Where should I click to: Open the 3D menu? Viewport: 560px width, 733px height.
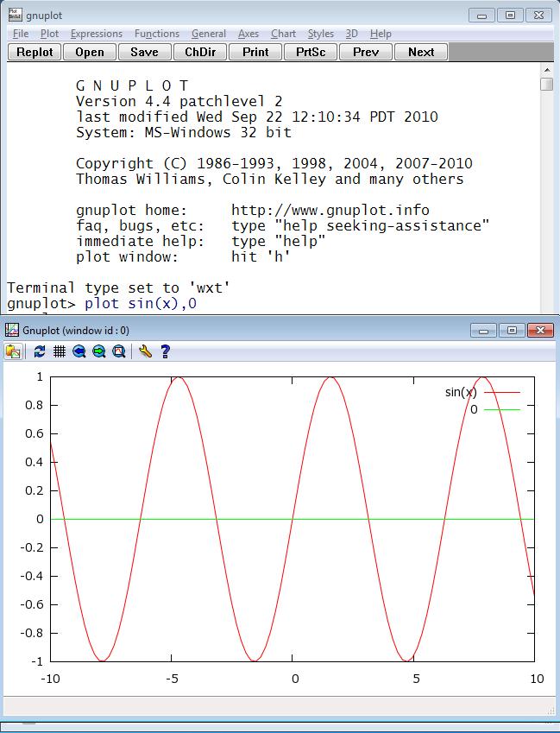(x=352, y=34)
